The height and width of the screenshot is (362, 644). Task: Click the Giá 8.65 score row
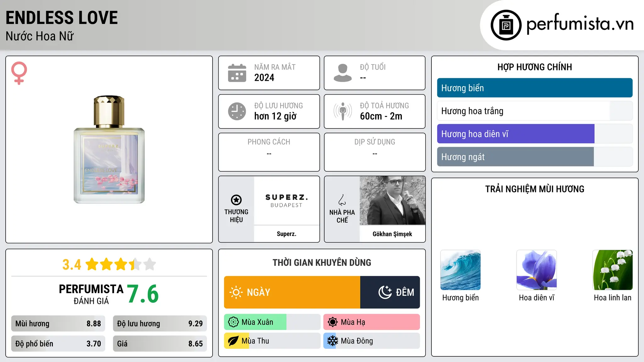(x=160, y=343)
